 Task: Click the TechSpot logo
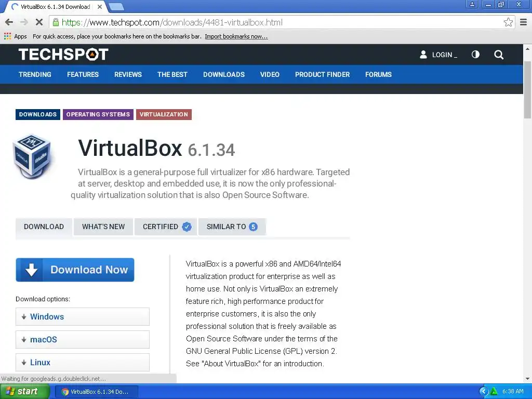[x=63, y=54]
